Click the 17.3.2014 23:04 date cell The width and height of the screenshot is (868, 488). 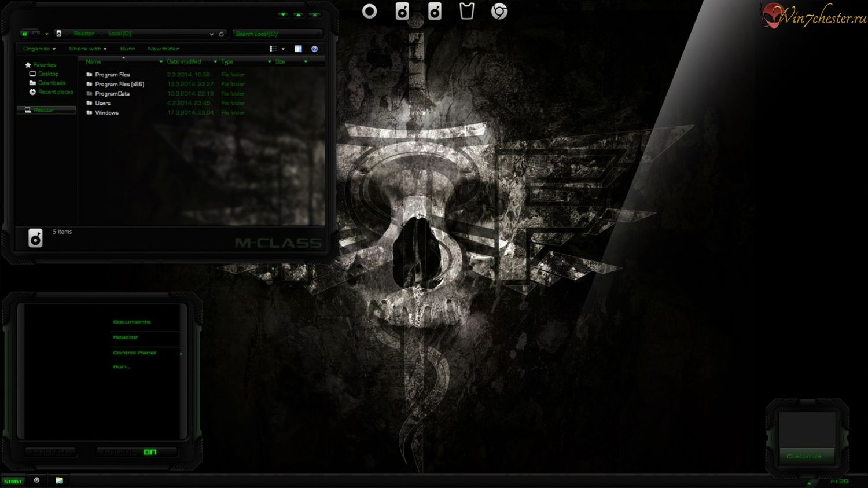[x=190, y=113]
